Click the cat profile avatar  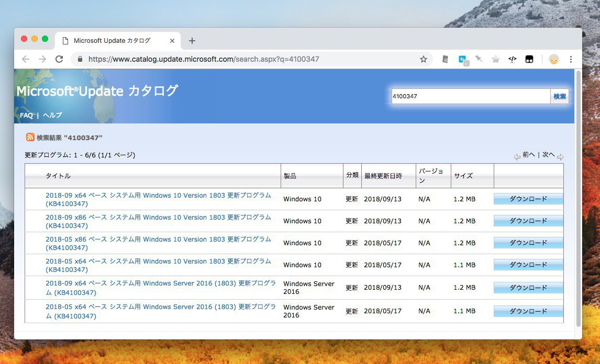[553, 59]
